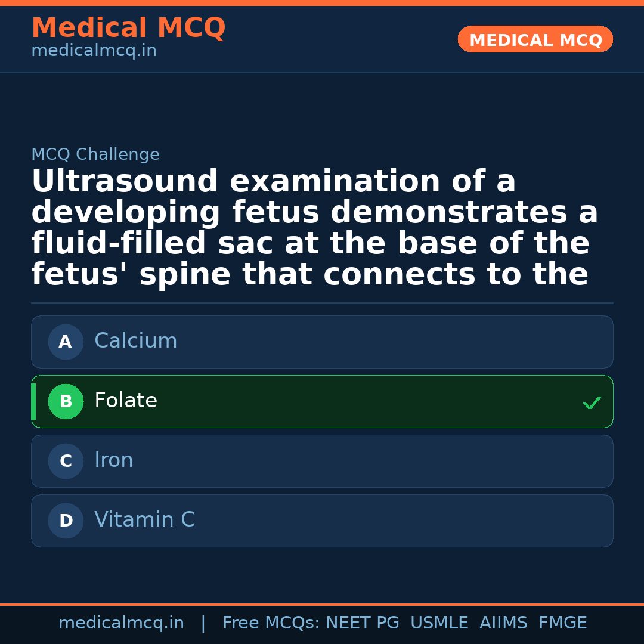
Task: Click the letter D circle badge
Action: pos(66,521)
